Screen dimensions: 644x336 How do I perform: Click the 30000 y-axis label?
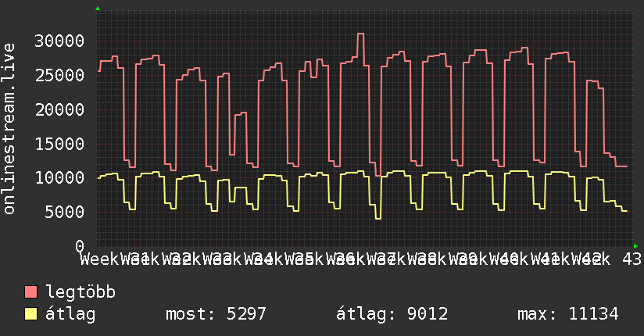tap(59, 41)
